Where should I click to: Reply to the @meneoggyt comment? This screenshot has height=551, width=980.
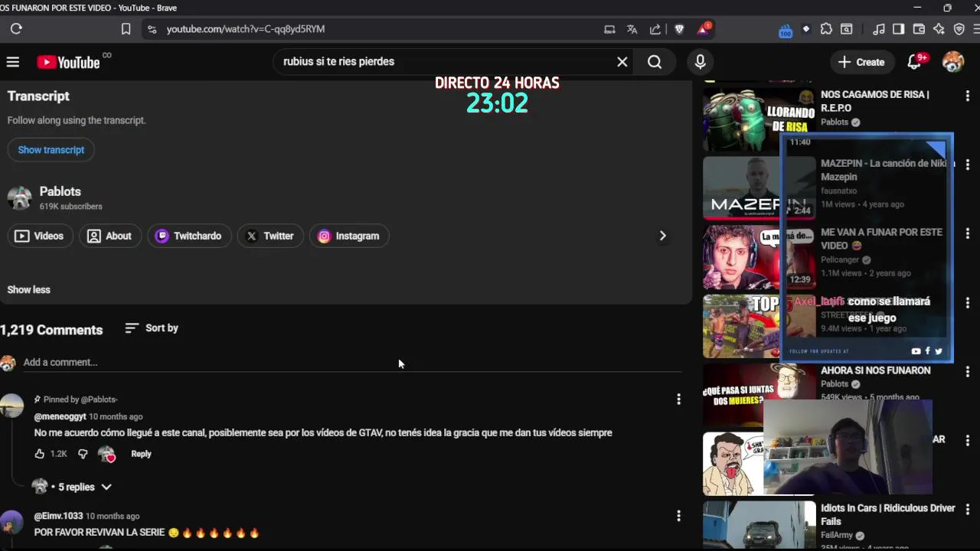141,454
